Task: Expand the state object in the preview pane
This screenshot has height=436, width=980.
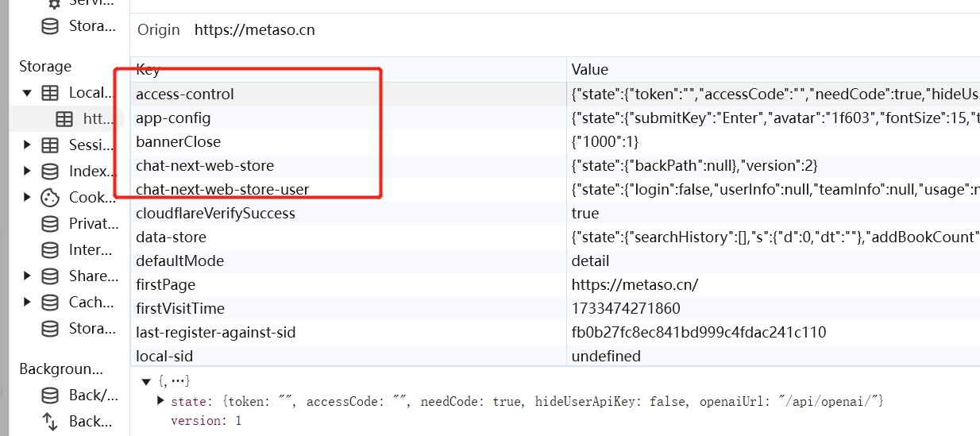Action: pos(161,401)
